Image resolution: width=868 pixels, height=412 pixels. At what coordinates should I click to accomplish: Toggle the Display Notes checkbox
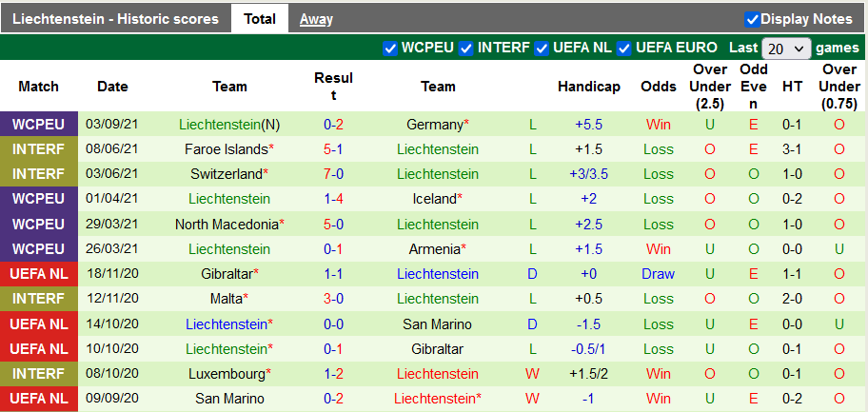752,19
